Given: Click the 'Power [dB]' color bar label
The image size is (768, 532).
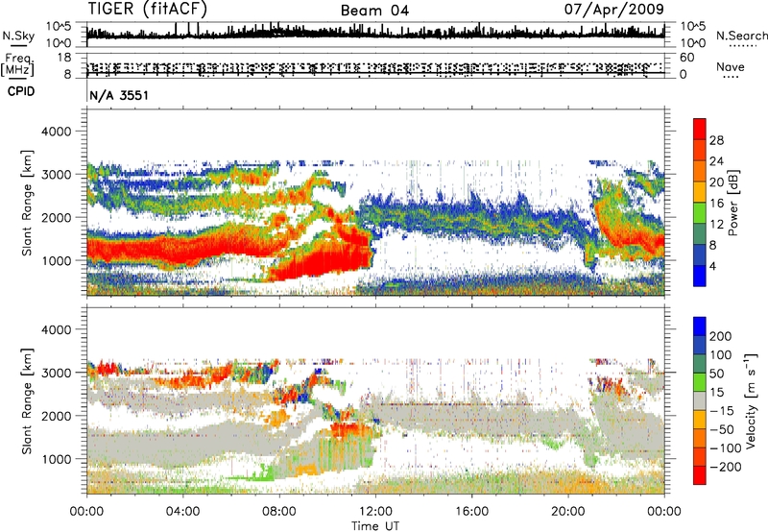Looking at the screenshot, I should pyautogui.click(x=733, y=203).
